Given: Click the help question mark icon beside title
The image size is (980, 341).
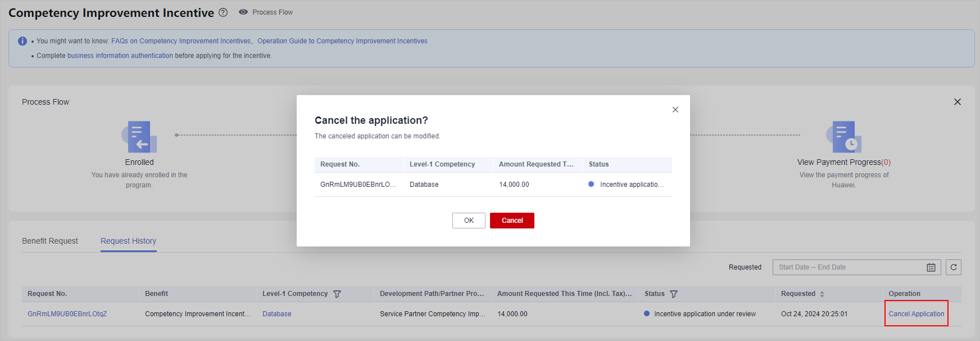Looking at the screenshot, I should 223,12.
